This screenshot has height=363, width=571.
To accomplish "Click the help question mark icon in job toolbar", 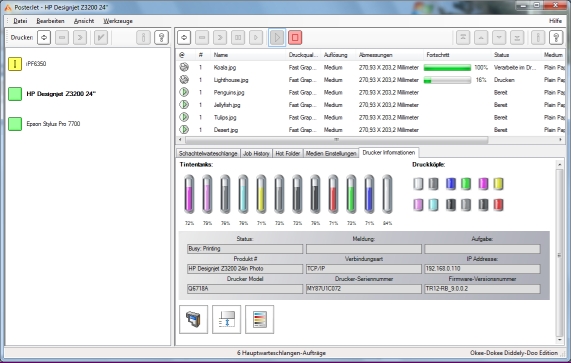I will coord(556,38).
